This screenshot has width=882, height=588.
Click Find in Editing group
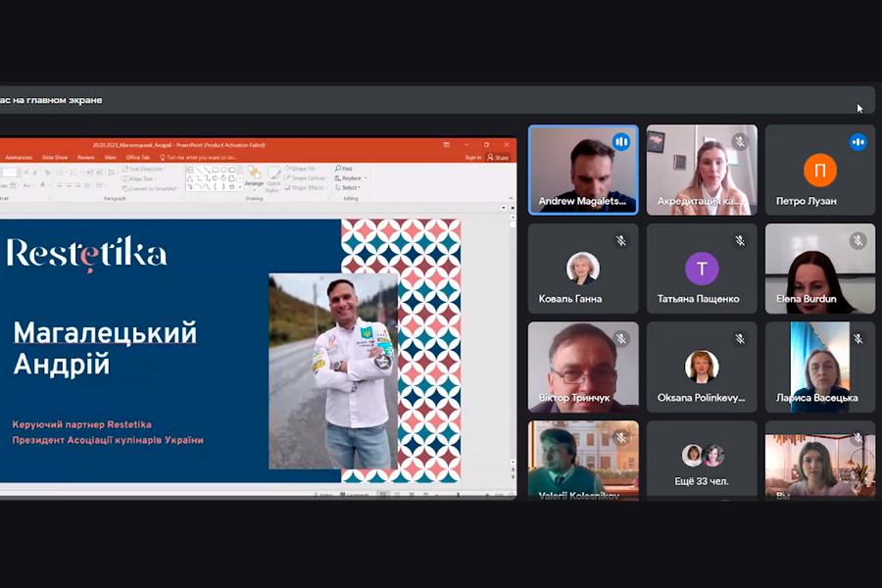tap(344, 169)
